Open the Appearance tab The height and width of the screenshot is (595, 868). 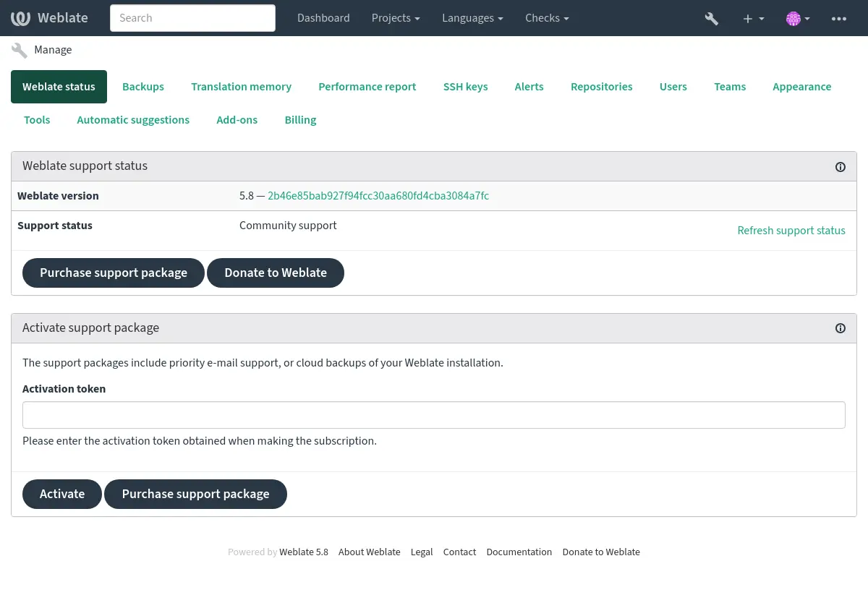click(801, 87)
